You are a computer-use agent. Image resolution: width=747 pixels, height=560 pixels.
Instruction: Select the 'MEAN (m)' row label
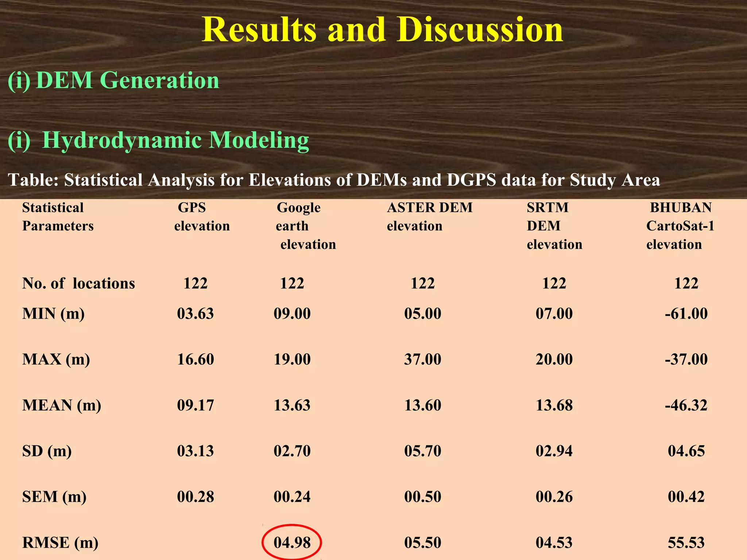pyautogui.click(x=62, y=406)
